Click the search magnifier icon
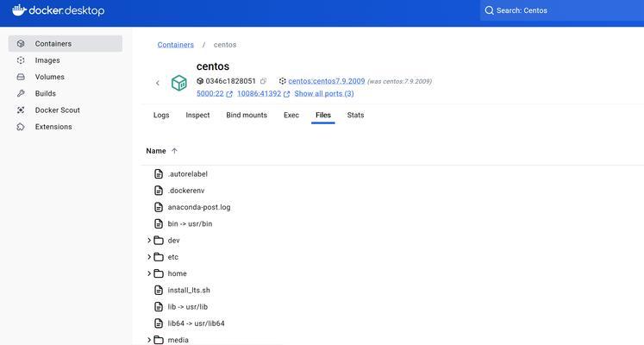This screenshot has width=644, height=345. [489, 10]
